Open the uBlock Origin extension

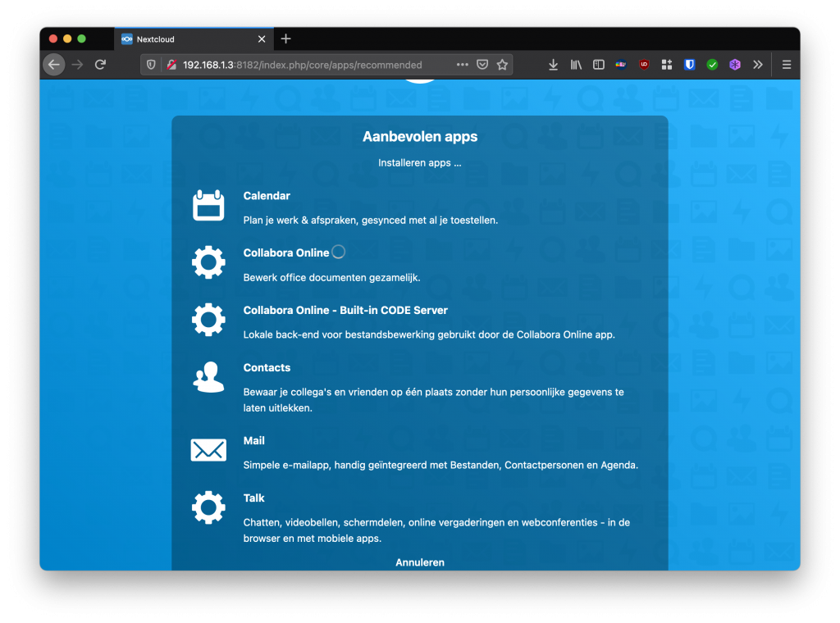click(x=644, y=65)
